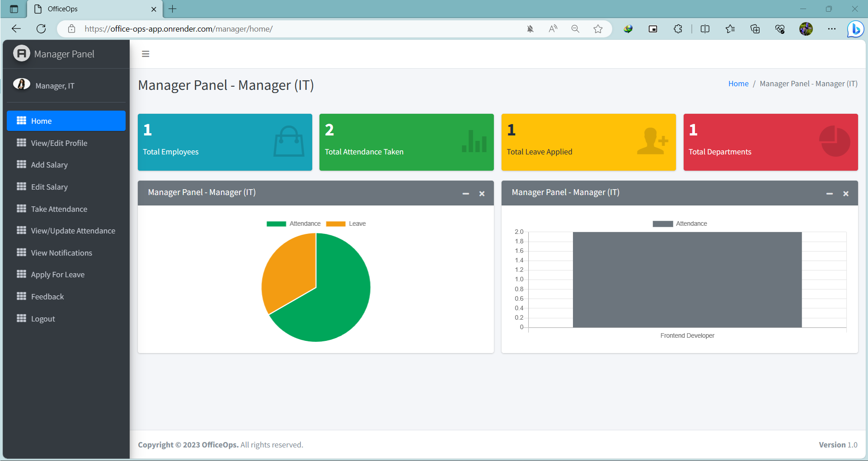Click the grid icon beside Take Attendance
Image resolution: width=868 pixels, height=461 pixels.
pyautogui.click(x=21, y=208)
